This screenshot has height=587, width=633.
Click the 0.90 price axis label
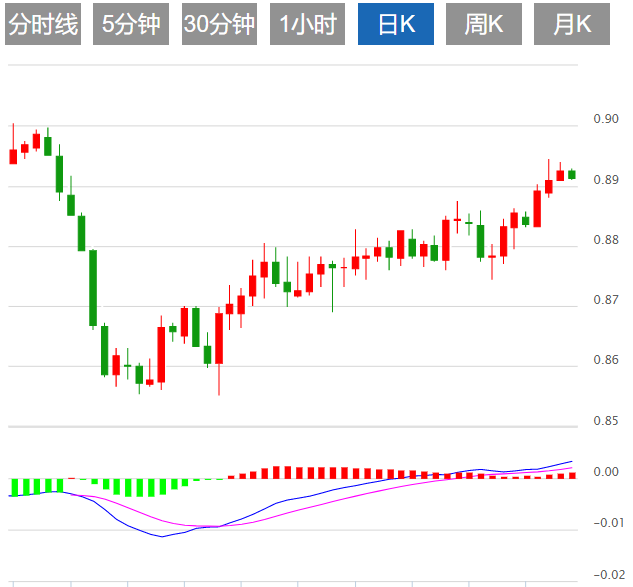606,119
